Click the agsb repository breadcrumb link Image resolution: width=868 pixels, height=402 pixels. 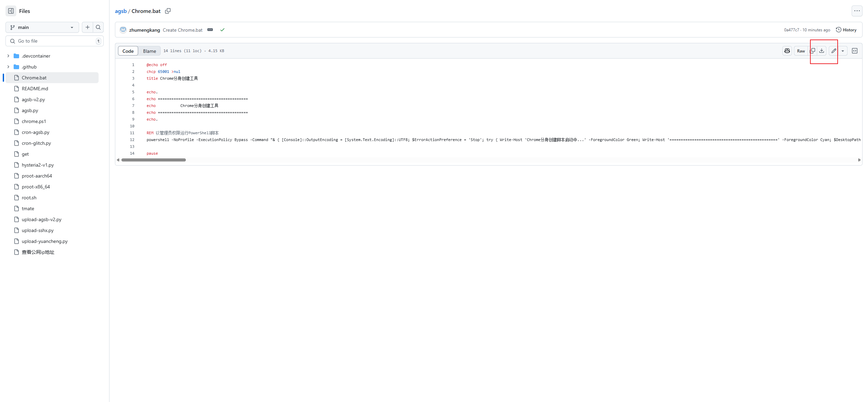[121, 11]
